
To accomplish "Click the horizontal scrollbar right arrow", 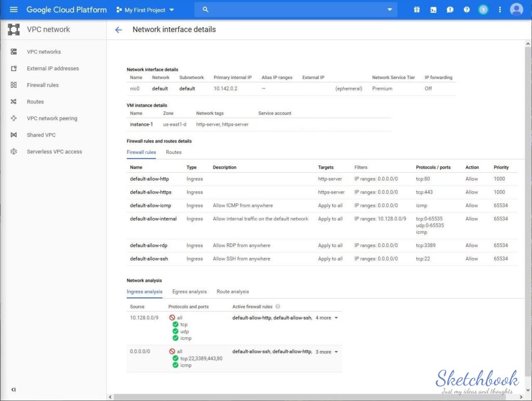I will (521, 397).
